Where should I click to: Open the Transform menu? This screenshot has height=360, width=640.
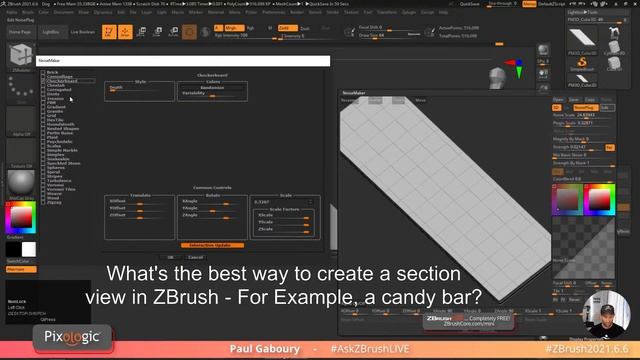coord(387,12)
